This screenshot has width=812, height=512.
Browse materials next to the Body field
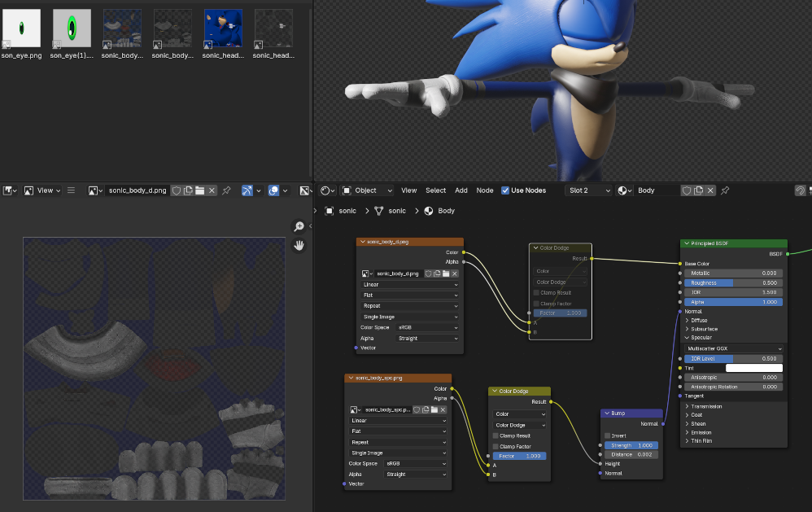[625, 190]
